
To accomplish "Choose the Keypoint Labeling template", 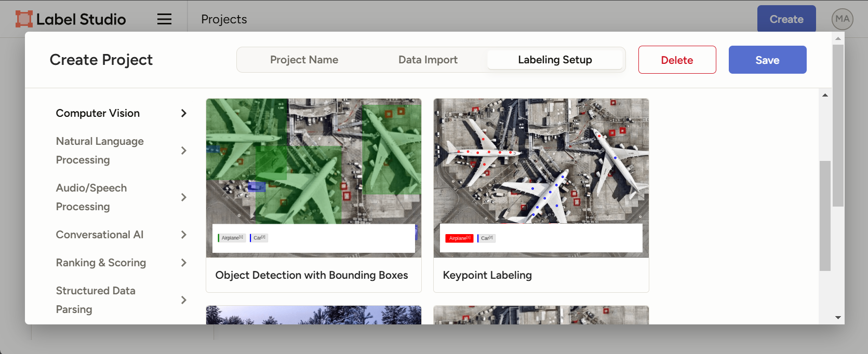I will 541,195.
